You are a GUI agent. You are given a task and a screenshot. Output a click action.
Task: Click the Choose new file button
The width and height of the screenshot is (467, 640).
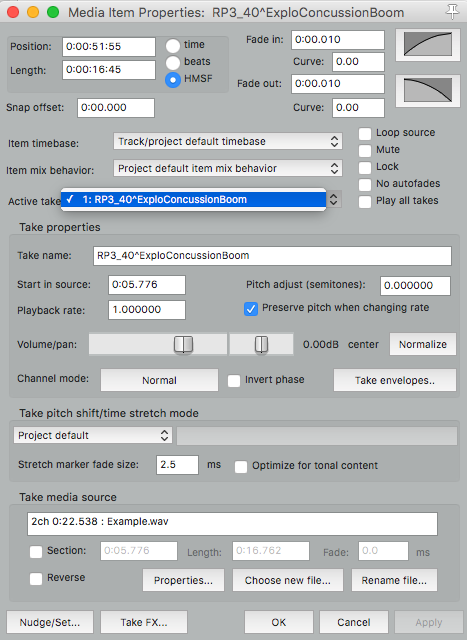pyautogui.click(x=288, y=580)
